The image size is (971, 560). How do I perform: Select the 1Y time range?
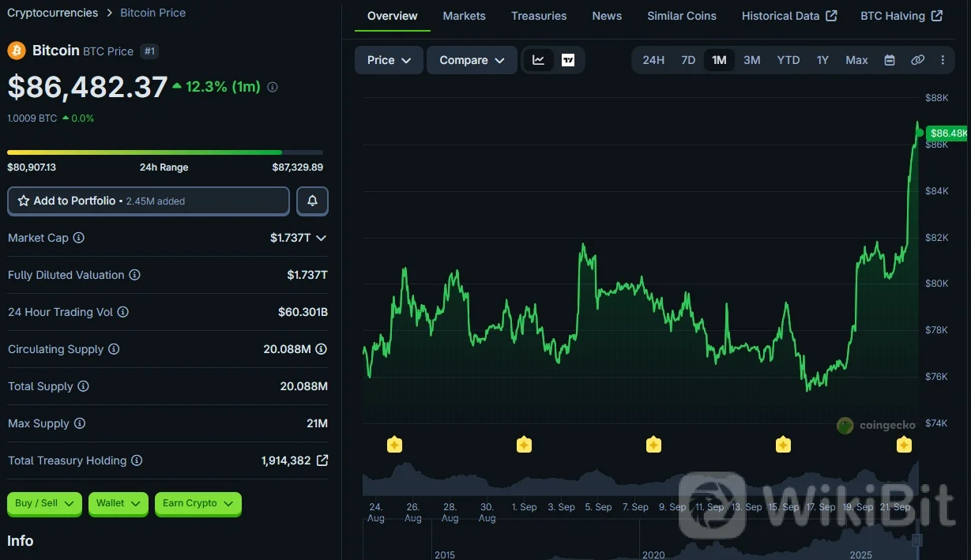(x=822, y=60)
